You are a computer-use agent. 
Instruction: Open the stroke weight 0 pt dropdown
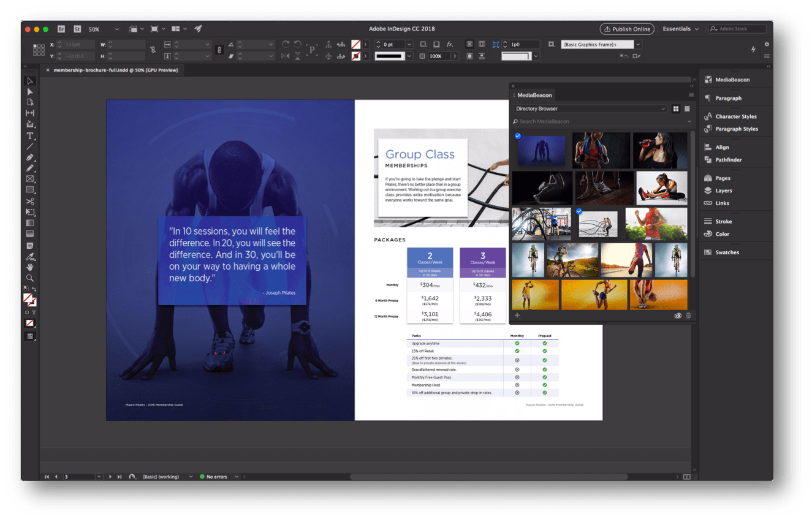click(409, 45)
